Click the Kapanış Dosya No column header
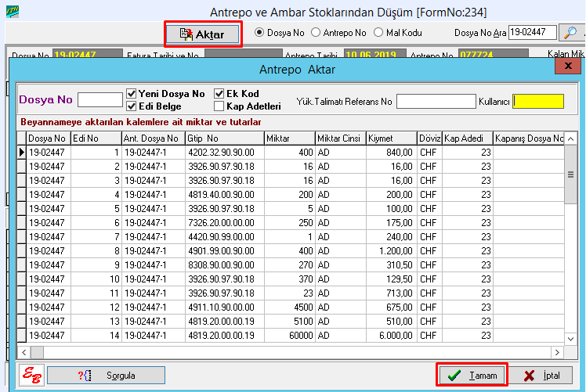Viewport: 586px width, 392px height. pos(529,138)
